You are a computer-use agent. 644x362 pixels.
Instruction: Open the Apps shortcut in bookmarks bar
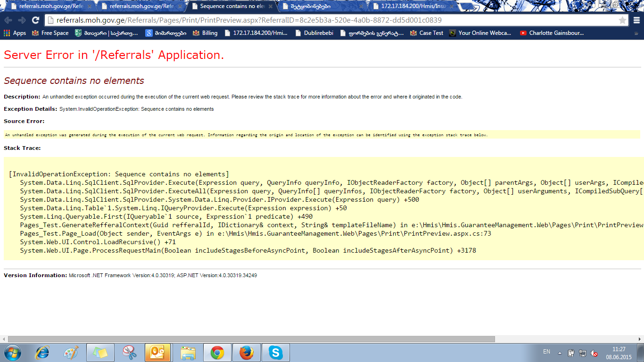(15, 33)
